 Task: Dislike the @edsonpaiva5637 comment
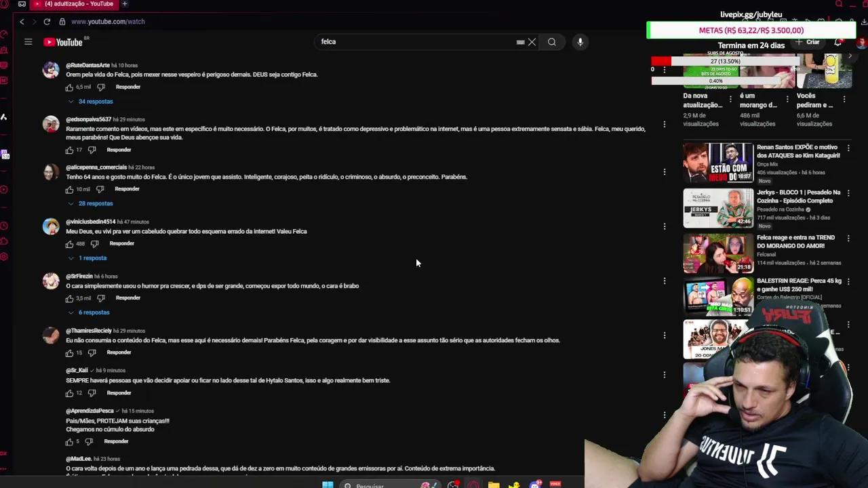pos(92,150)
